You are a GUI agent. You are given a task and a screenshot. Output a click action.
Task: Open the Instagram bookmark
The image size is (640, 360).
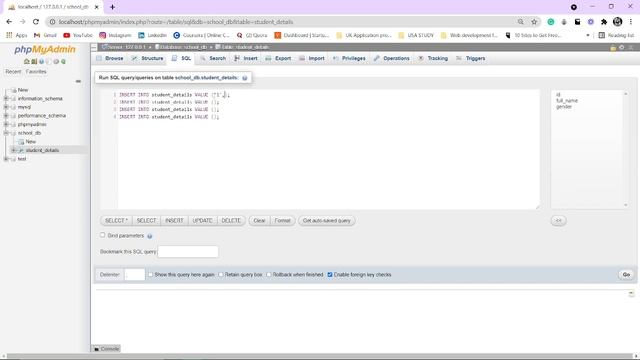pos(116,36)
